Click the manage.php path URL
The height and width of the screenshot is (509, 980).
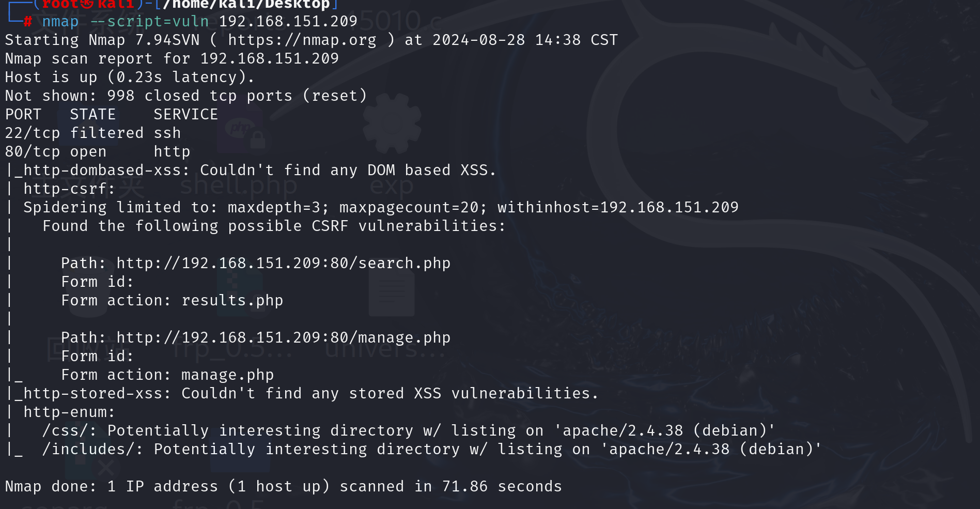283,337
